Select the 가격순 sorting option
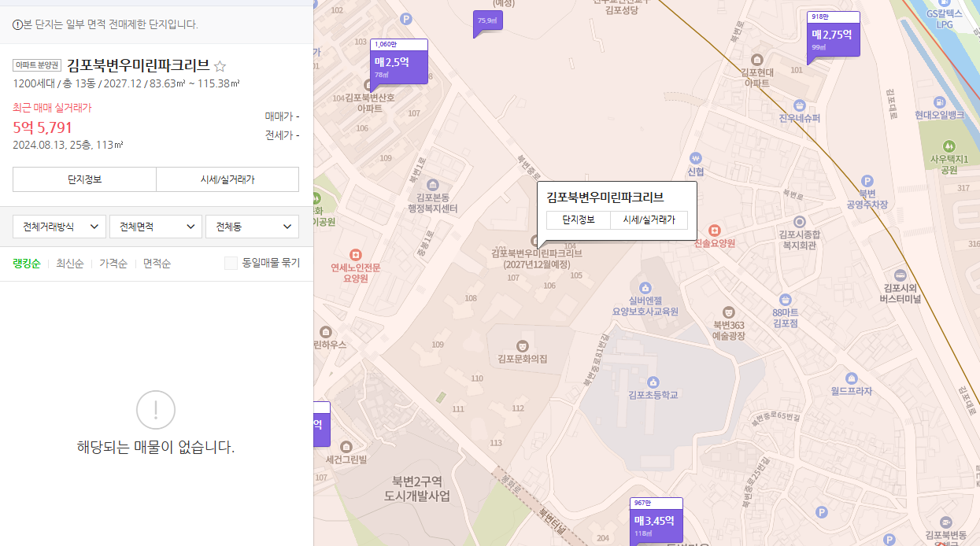 click(x=113, y=264)
